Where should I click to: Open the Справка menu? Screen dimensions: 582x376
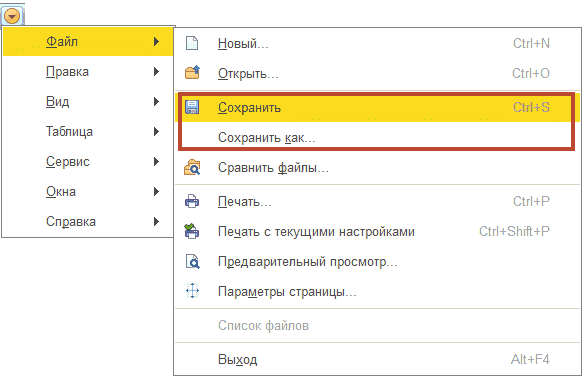88,222
